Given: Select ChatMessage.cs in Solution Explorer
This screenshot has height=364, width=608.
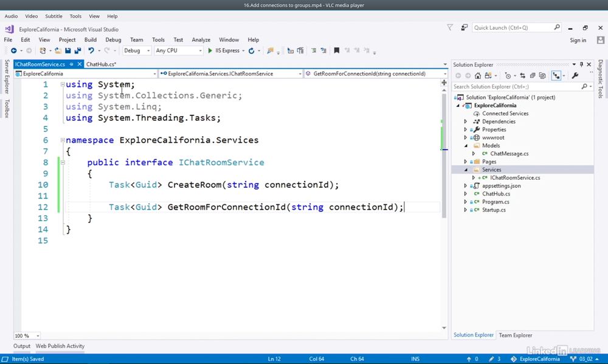Looking at the screenshot, I should point(509,154).
